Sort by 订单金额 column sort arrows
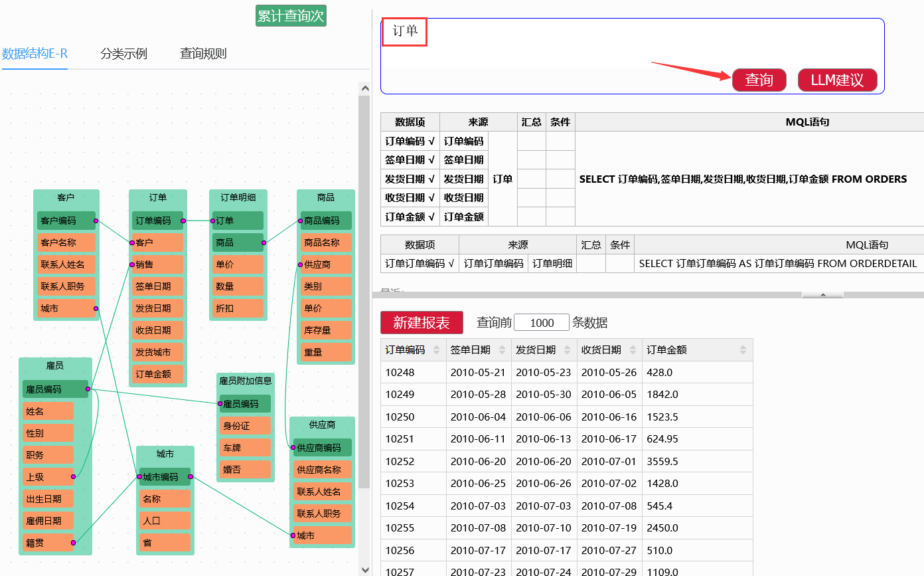The height and width of the screenshot is (576, 924). pos(743,350)
